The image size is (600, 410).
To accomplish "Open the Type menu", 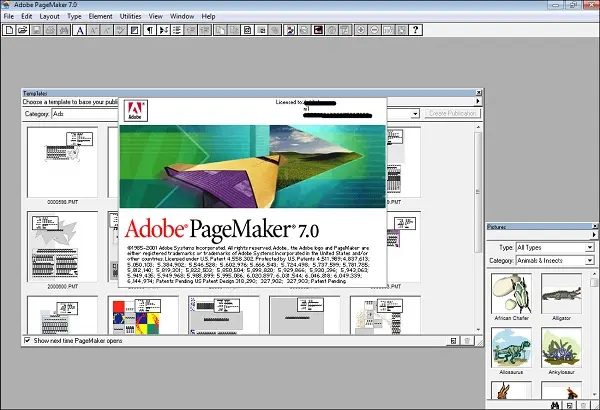I will coord(74,16).
